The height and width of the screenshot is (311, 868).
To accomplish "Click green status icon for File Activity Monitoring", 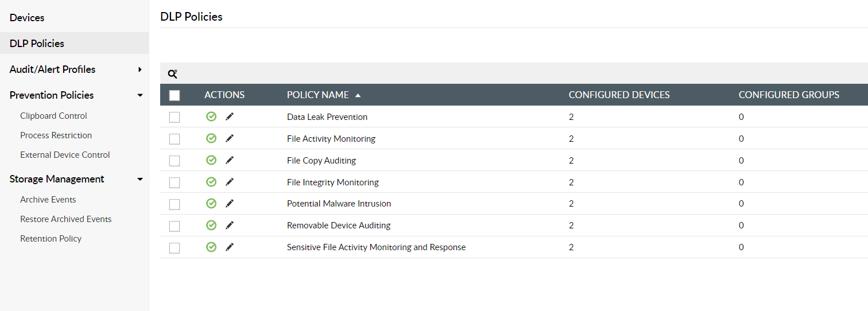I will pyautogui.click(x=211, y=138).
